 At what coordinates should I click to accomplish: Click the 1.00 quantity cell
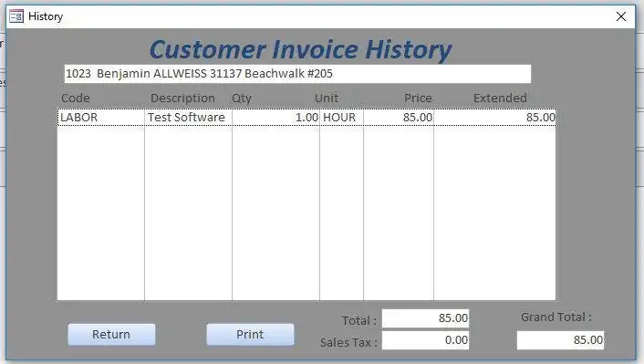pyautogui.click(x=275, y=118)
